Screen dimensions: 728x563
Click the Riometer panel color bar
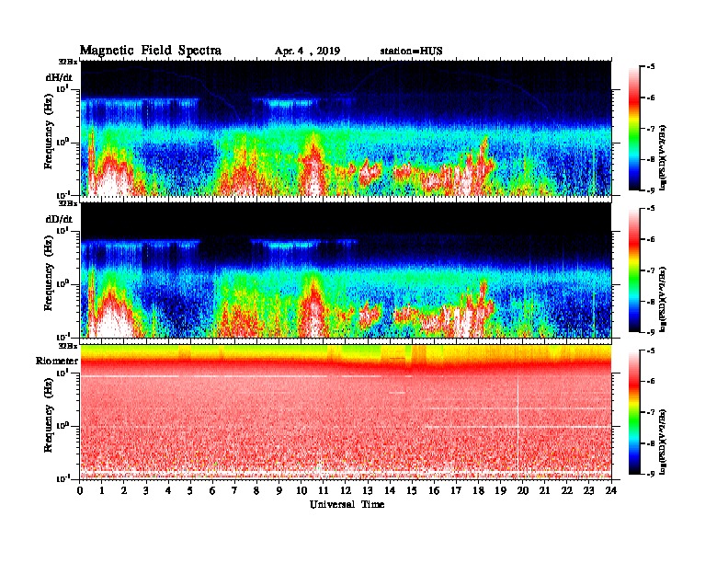pyautogui.click(x=633, y=412)
